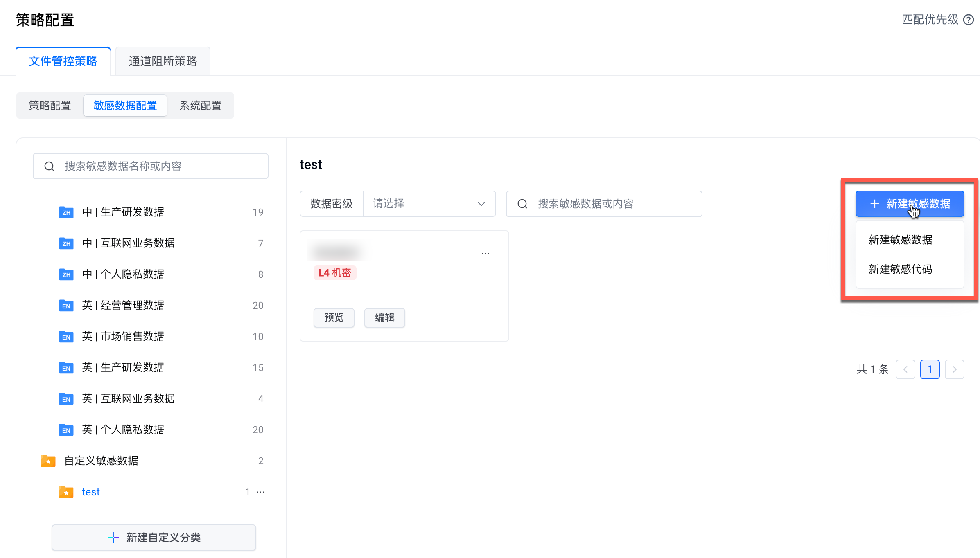Select 中 | 互联网业务数据 category row
The width and height of the screenshot is (980, 558).
tap(151, 243)
